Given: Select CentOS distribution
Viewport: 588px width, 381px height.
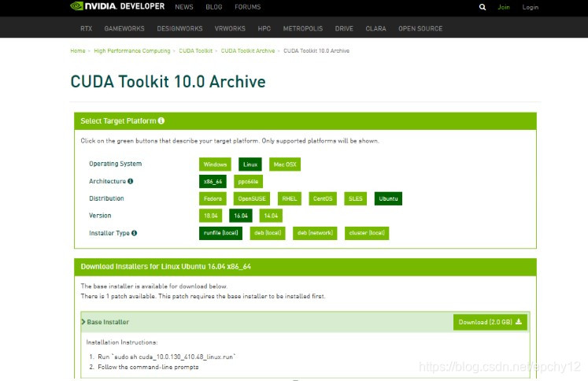Looking at the screenshot, I should click(x=323, y=198).
